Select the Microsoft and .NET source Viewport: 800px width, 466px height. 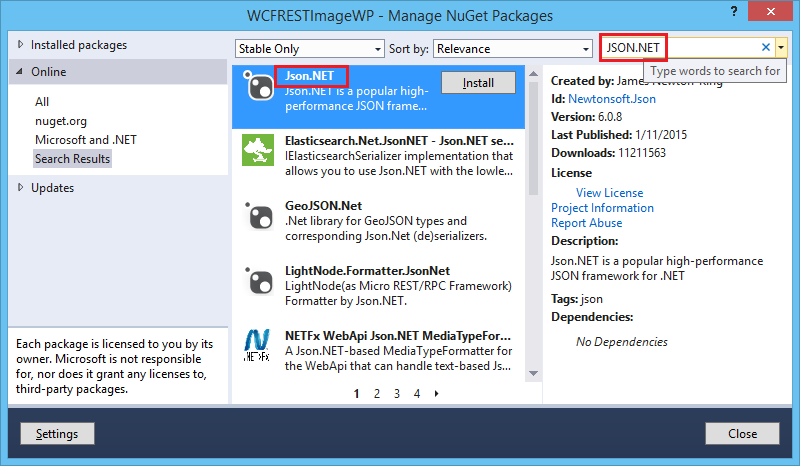[86, 140]
